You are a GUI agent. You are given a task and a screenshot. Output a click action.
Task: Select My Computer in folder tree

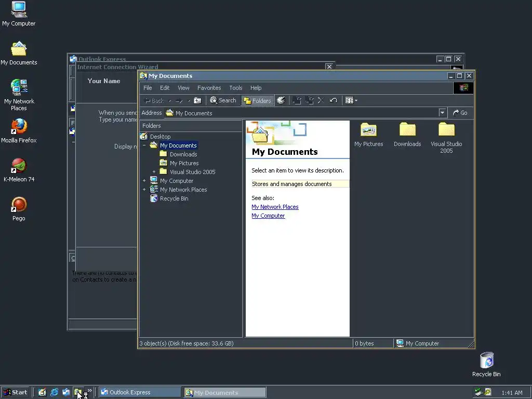[x=177, y=181]
